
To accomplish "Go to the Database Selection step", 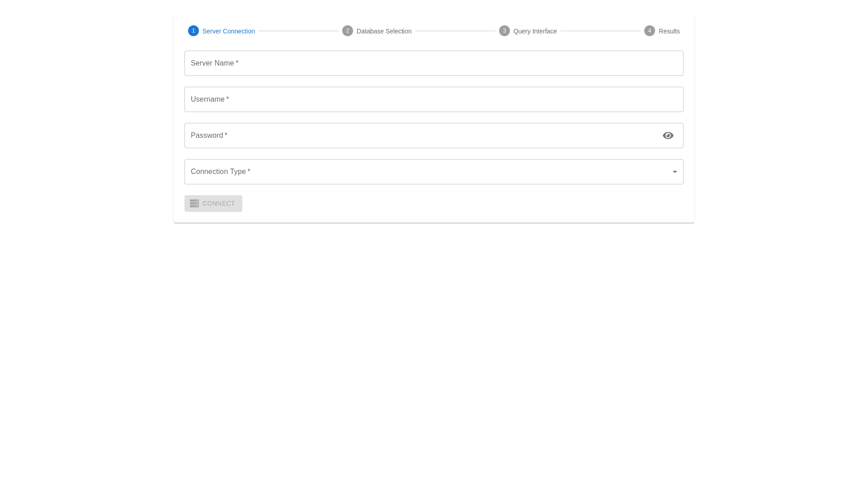I will click(x=384, y=31).
